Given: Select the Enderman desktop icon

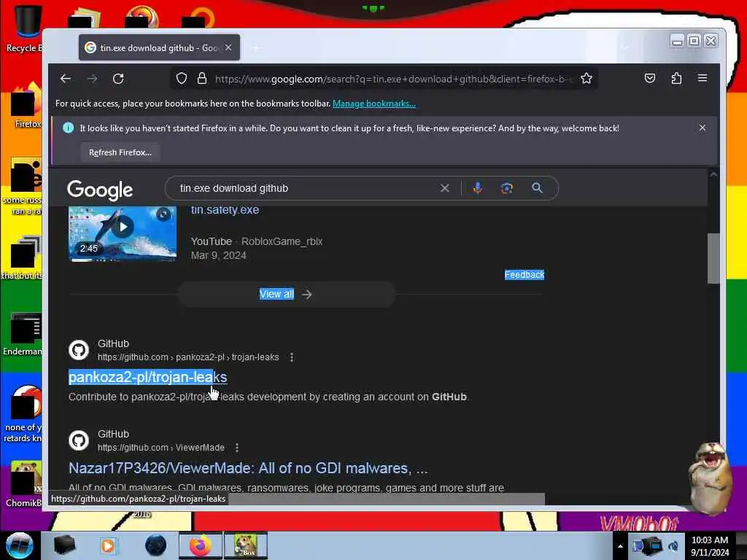Looking at the screenshot, I should [23, 334].
